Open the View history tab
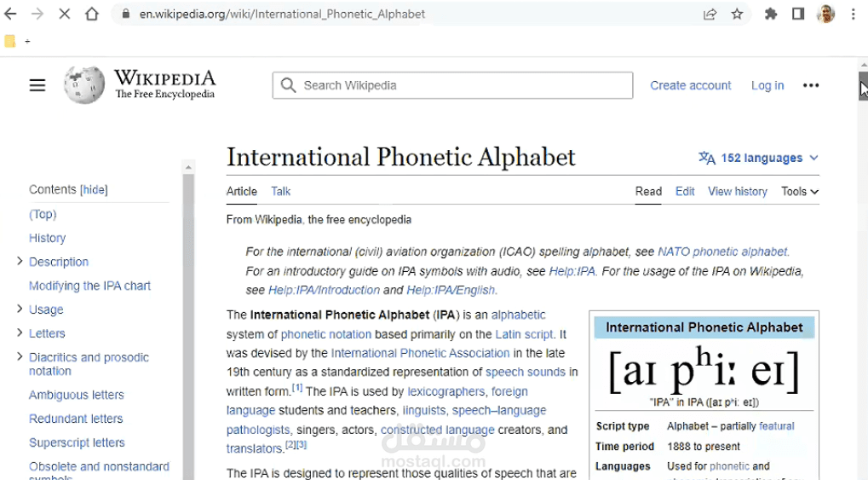Viewport: 868px width, 480px height. (x=738, y=191)
